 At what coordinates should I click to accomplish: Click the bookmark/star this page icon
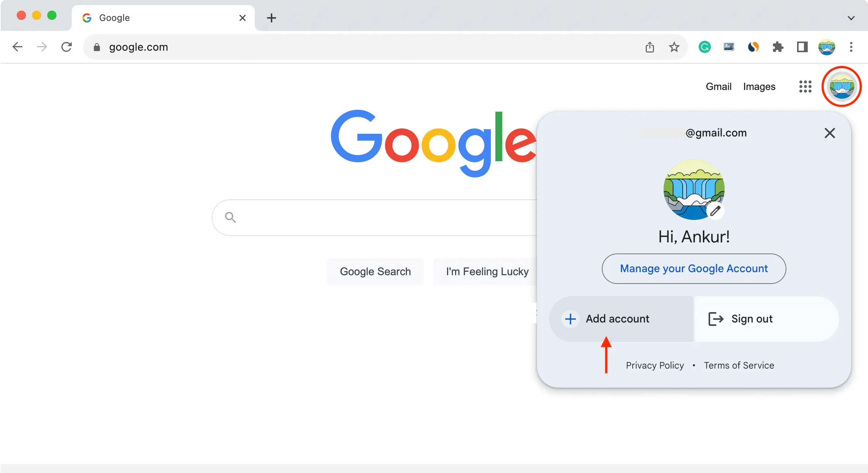click(674, 46)
